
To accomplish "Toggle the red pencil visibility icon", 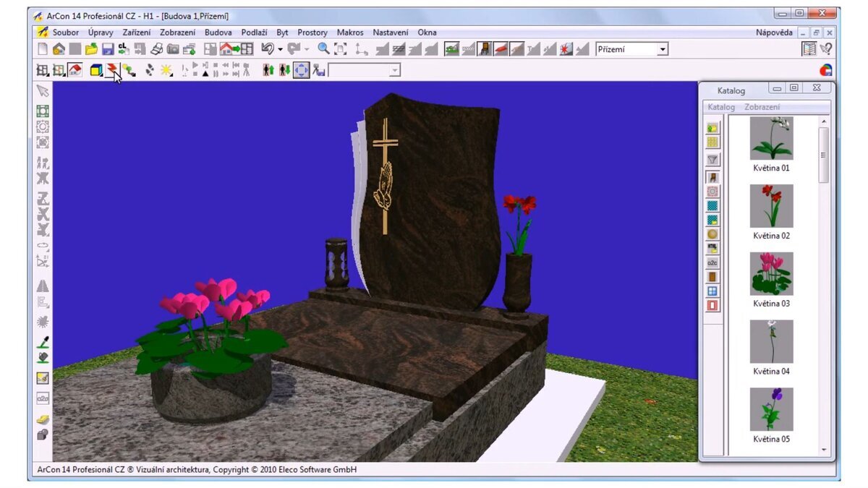I will (501, 49).
